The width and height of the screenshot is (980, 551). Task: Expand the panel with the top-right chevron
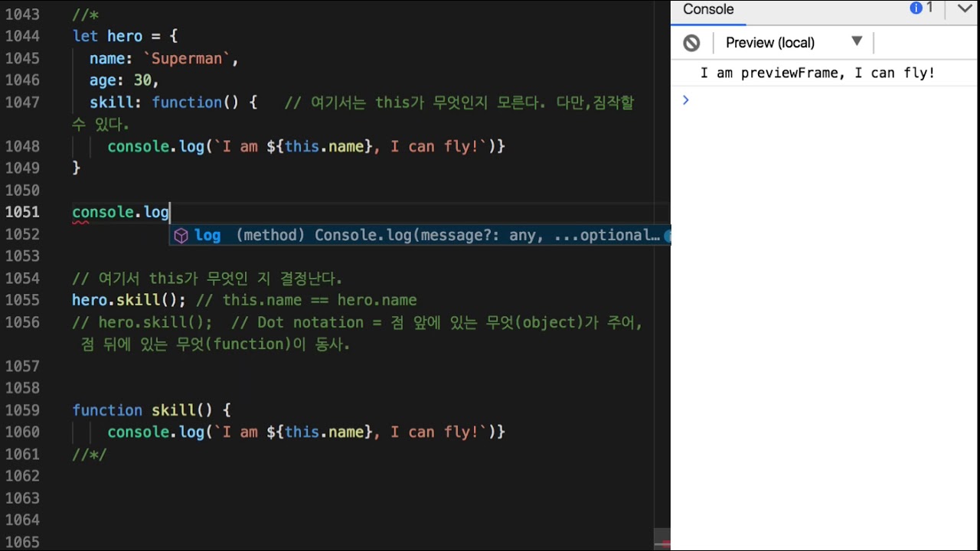[965, 9]
